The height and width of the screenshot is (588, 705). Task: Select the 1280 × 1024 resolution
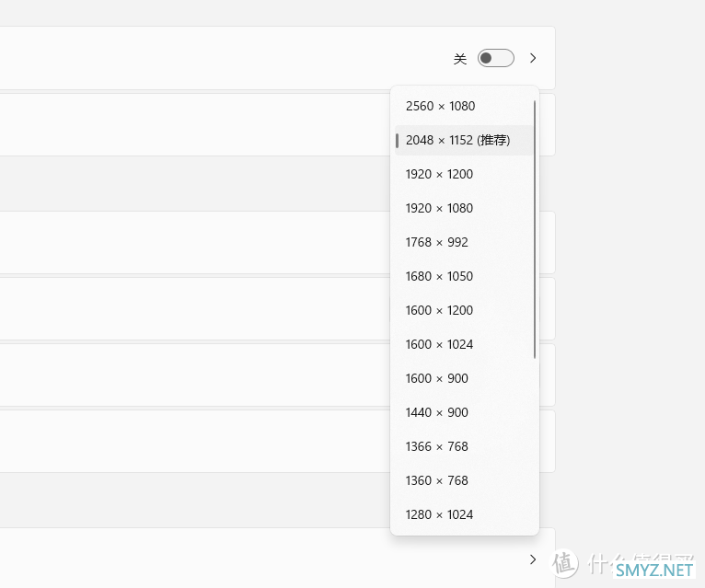(464, 514)
